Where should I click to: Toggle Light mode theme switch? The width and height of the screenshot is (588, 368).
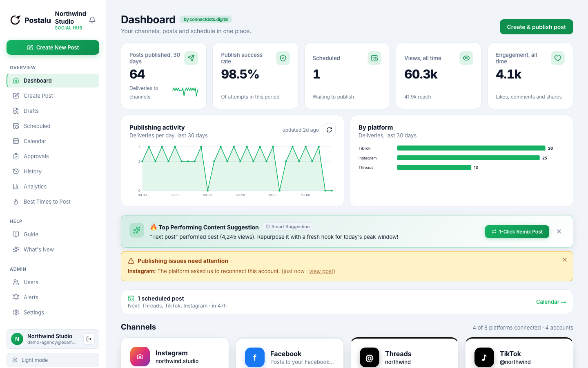(53, 360)
